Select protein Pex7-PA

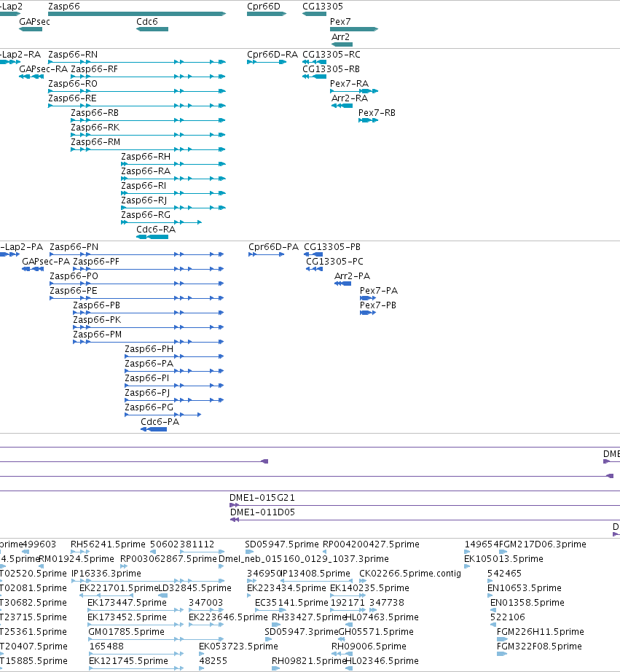[x=368, y=298]
